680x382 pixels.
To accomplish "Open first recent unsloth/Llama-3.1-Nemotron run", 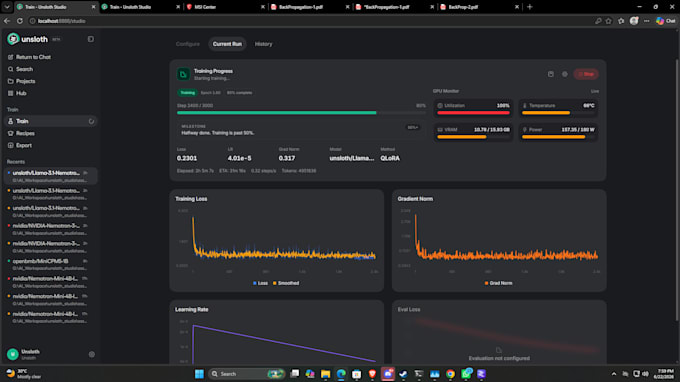I will click(x=50, y=176).
